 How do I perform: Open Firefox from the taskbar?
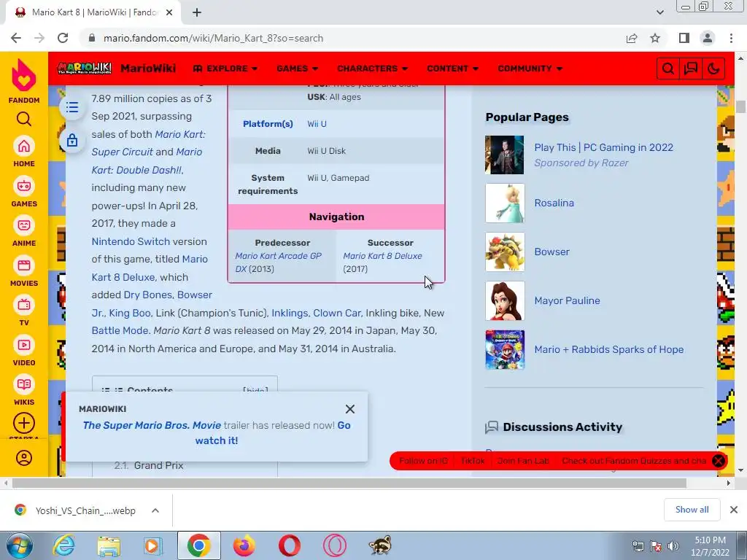[244, 545]
